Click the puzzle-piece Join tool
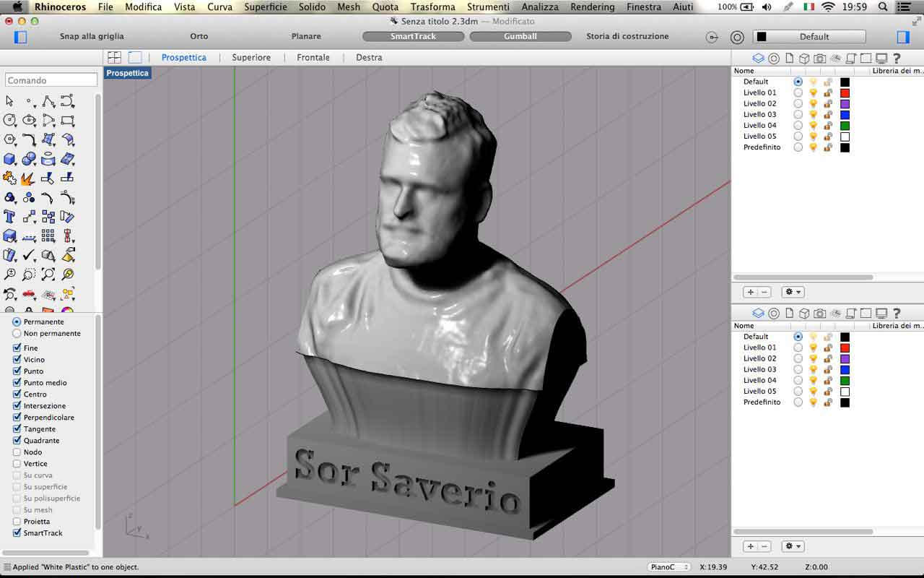Viewport: 924px width, 578px height. pyautogui.click(x=9, y=178)
